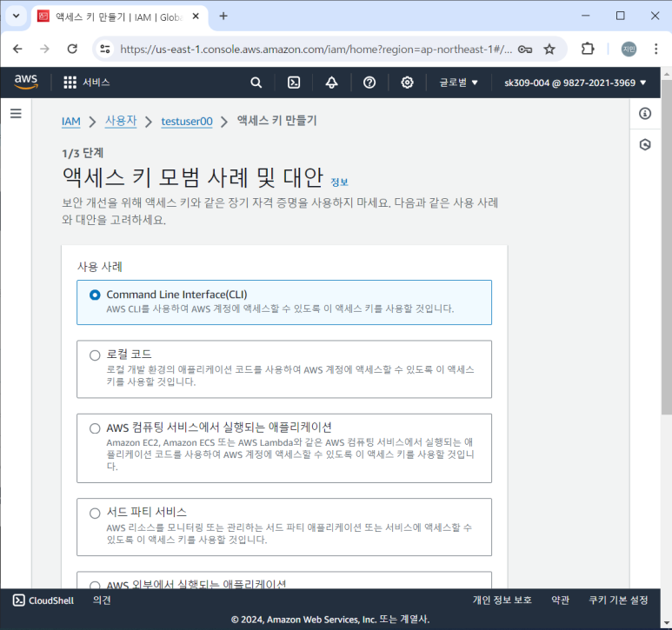Open the 정보 info link
672x630 pixels.
pos(339,182)
